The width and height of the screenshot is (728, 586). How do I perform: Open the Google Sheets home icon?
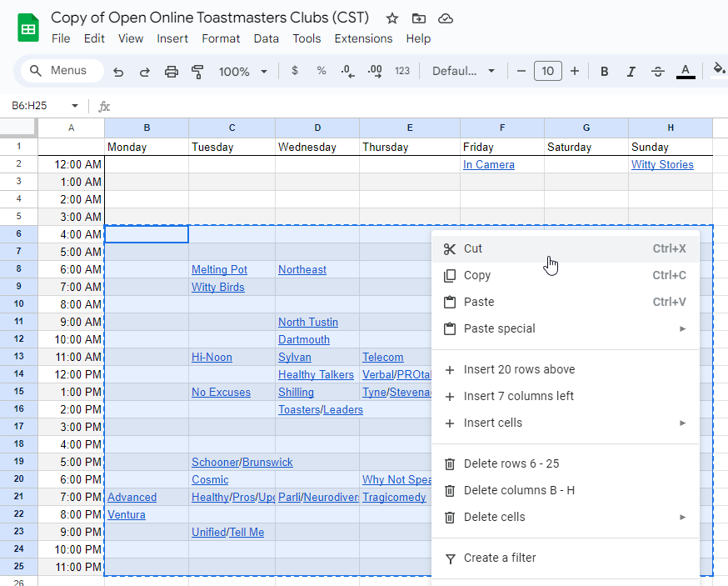27,28
